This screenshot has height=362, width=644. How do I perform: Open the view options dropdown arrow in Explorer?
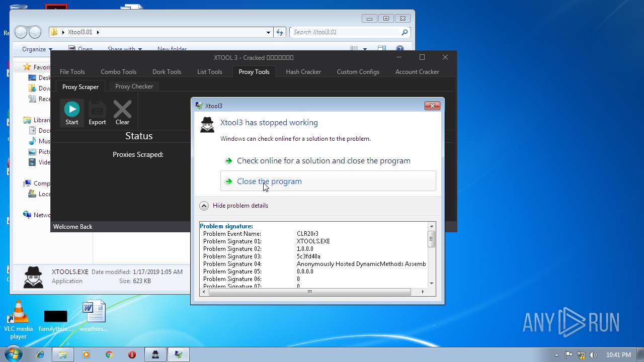[365, 49]
